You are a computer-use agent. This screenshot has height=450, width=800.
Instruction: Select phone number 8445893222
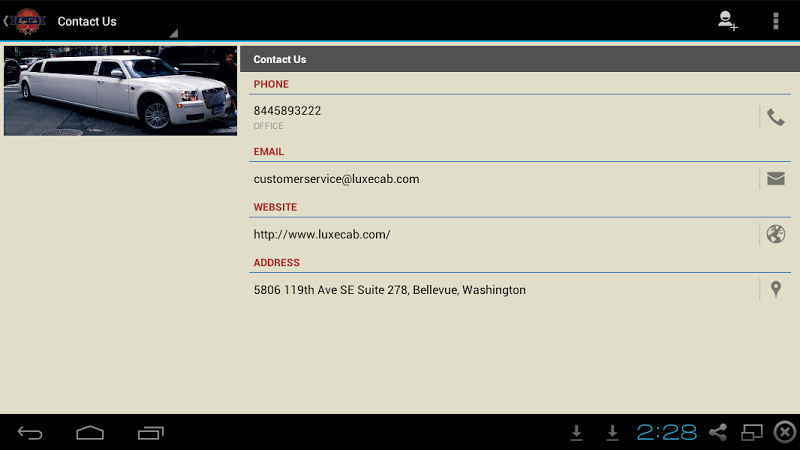coord(287,111)
